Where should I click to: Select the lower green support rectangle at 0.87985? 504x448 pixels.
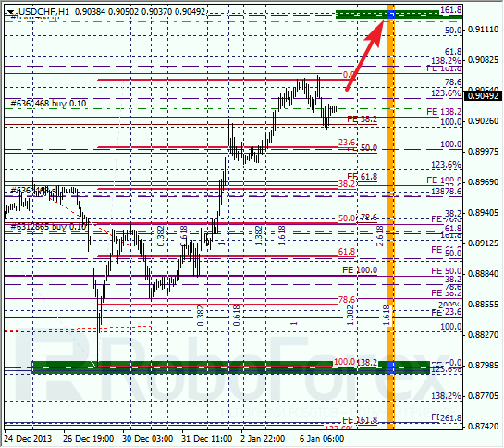pyautogui.click(x=230, y=367)
